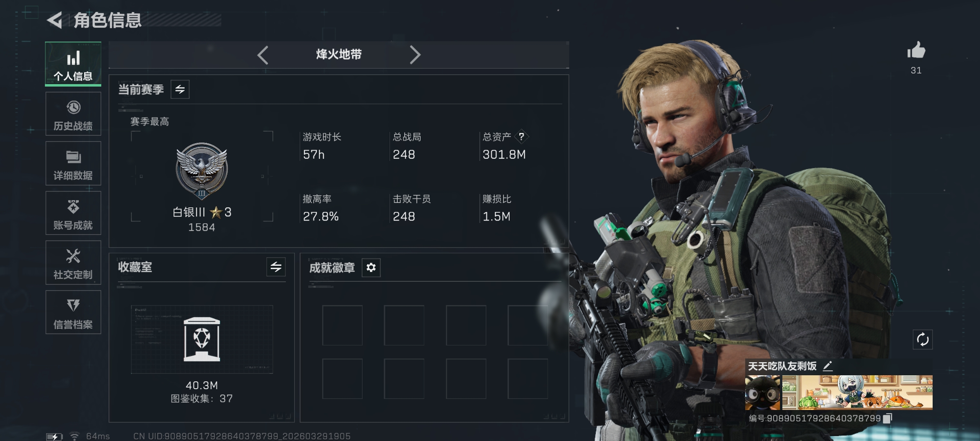Give a thumbs-up like to this profile
980x441 pixels.
pyautogui.click(x=916, y=51)
